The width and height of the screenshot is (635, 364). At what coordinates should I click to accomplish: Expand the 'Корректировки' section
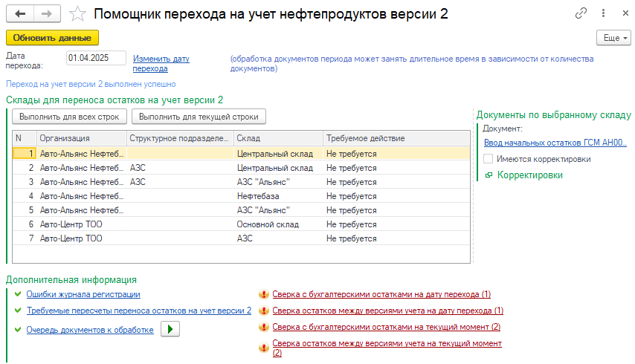tap(529, 175)
